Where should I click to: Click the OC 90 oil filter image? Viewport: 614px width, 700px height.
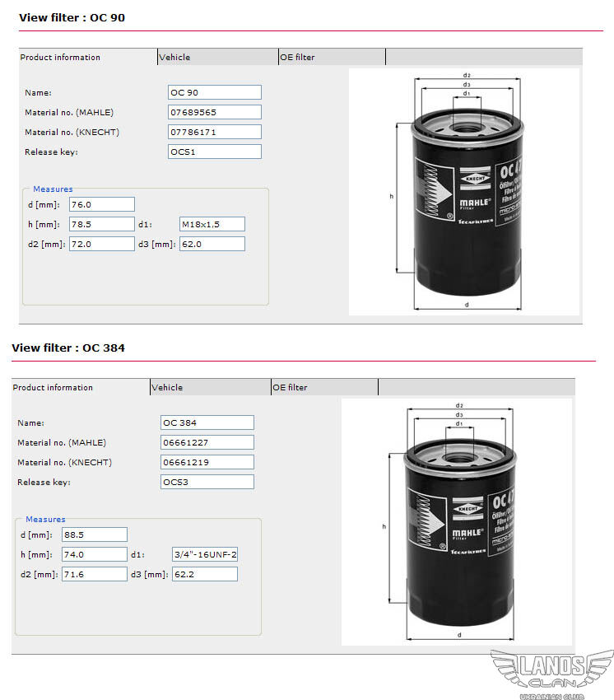click(463, 192)
